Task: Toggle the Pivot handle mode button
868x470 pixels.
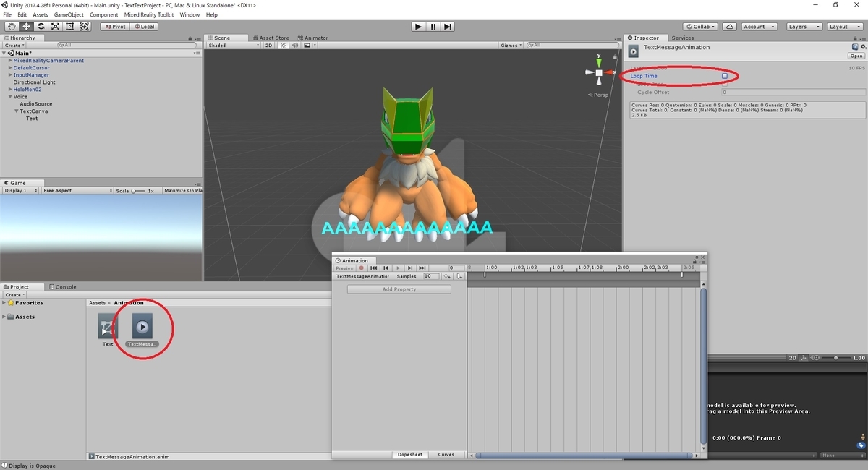Action: (114, 27)
